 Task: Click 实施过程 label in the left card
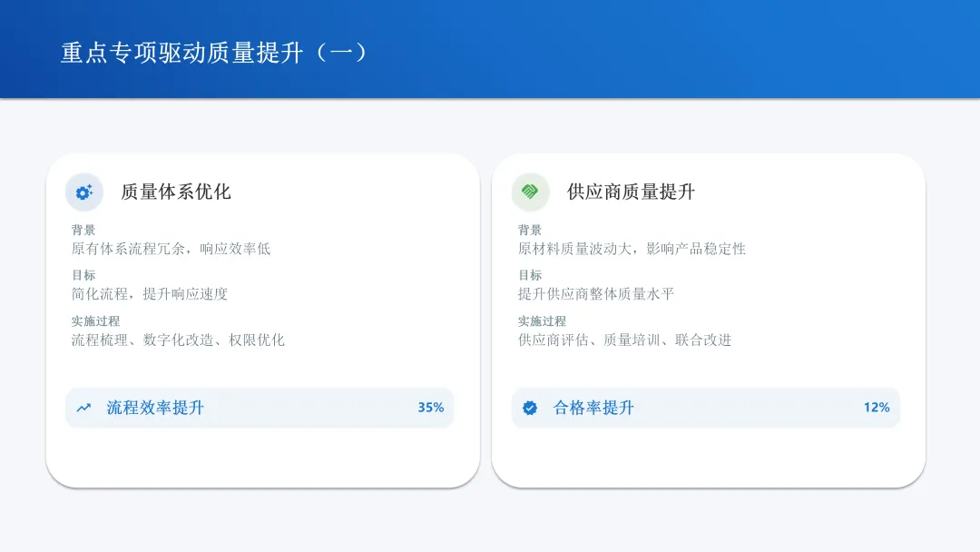(95, 320)
